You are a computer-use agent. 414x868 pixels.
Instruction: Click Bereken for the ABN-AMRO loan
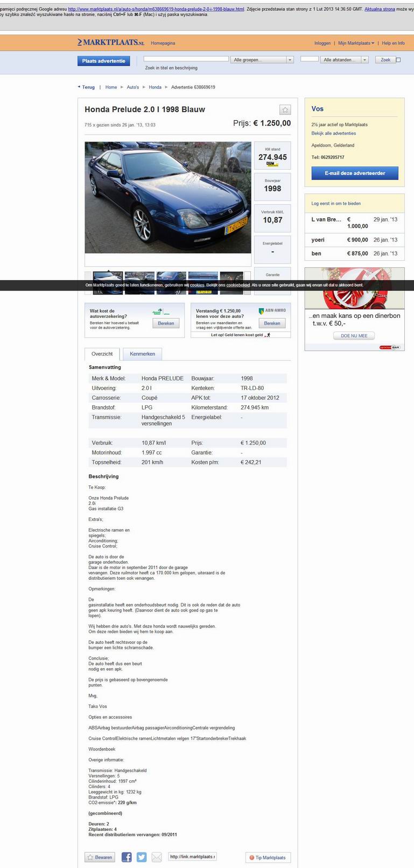272,323
